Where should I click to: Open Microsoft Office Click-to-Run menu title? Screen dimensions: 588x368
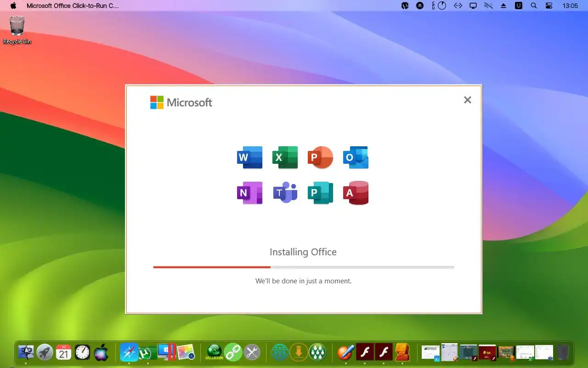pyautogui.click(x=73, y=6)
